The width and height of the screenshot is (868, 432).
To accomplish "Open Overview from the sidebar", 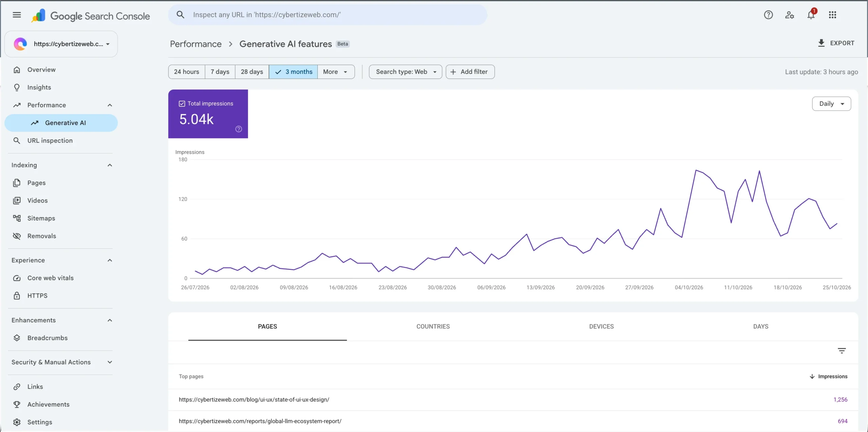I will pyautogui.click(x=61, y=70).
